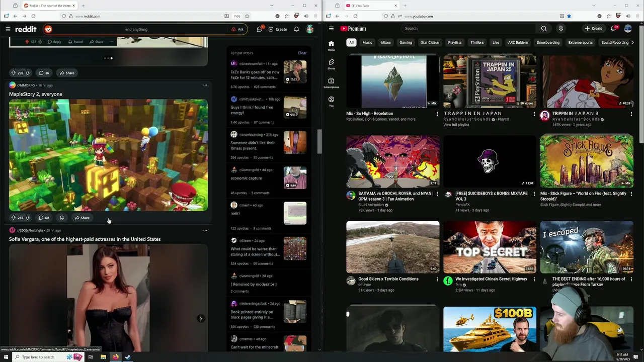Open the YouTube guide hamburger menu
This screenshot has height=362, width=644.
(x=331, y=29)
